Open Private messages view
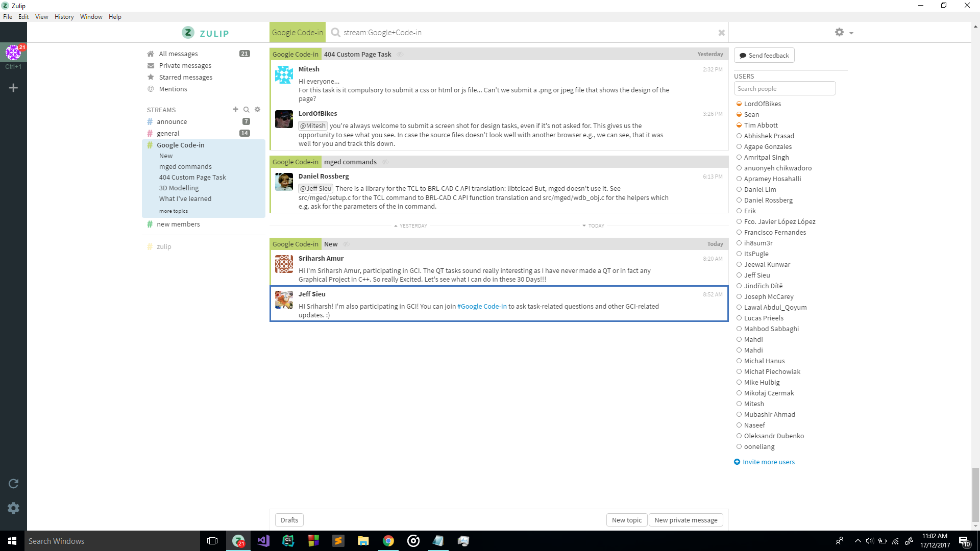The width and height of the screenshot is (980, 551). pyautogui.click(x=185, y=65)
